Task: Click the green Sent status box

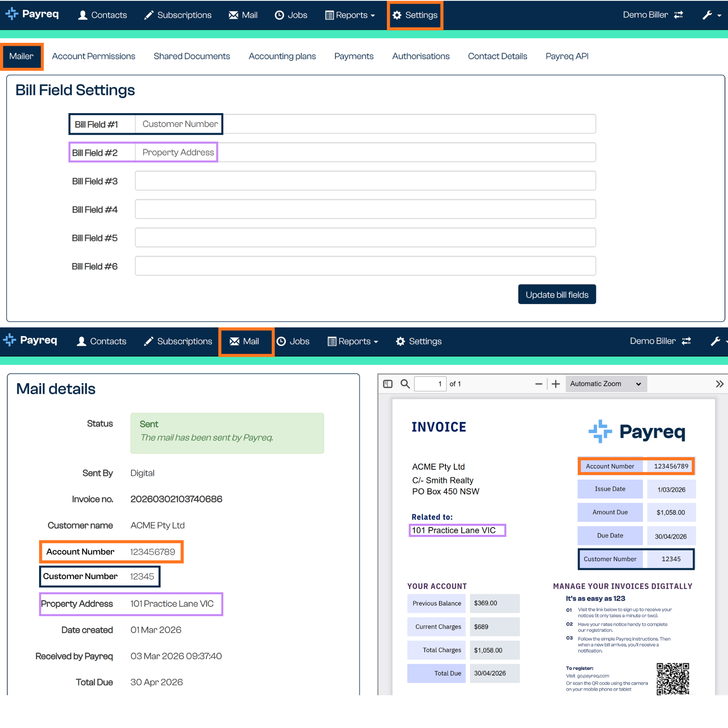Action: (227, 433)
